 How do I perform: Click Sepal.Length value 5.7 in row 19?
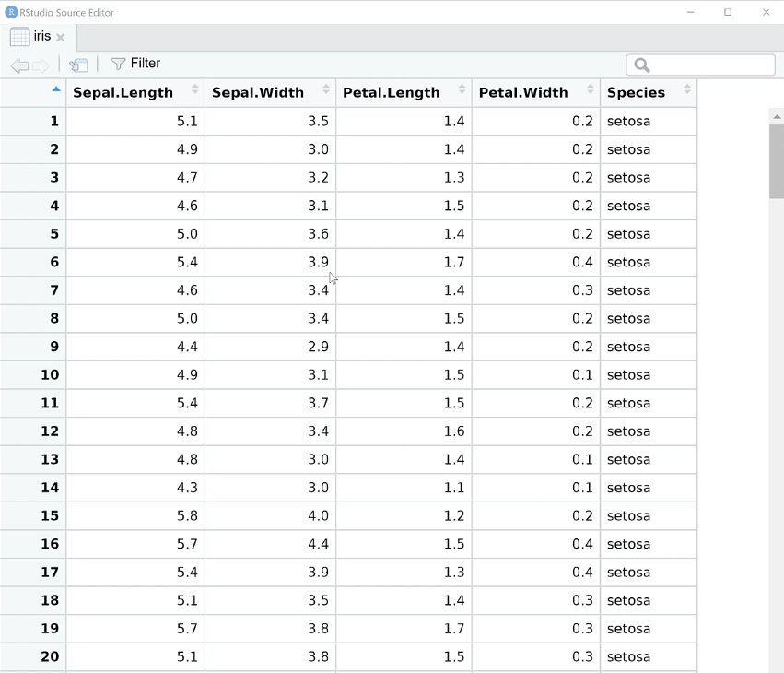[187, 629]
